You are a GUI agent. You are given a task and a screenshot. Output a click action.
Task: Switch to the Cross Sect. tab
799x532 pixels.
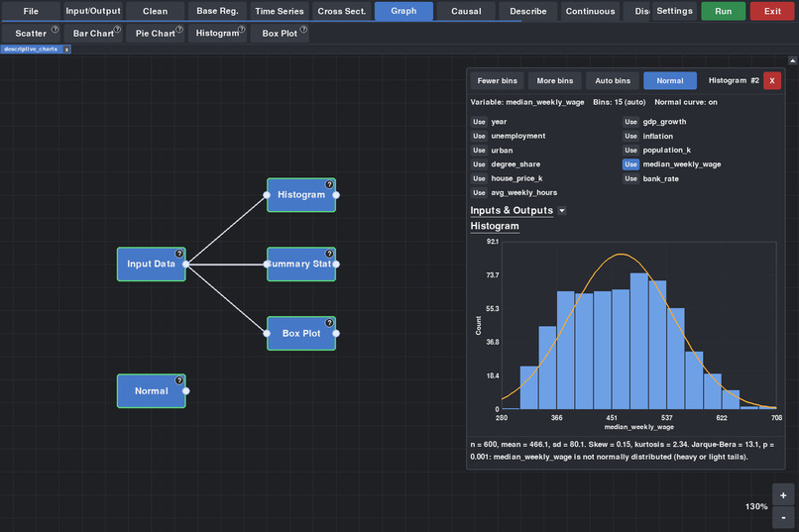tap(341, 11)
